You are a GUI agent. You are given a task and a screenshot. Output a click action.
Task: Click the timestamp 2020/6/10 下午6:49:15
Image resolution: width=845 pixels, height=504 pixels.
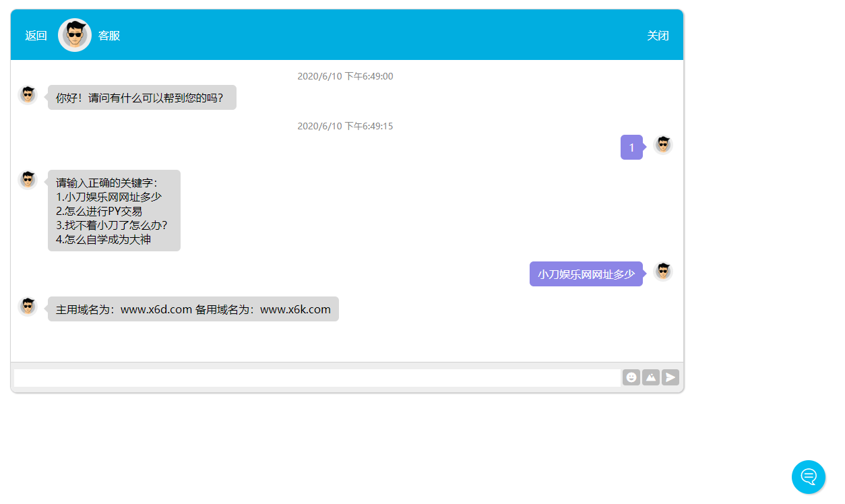(345, 126)
